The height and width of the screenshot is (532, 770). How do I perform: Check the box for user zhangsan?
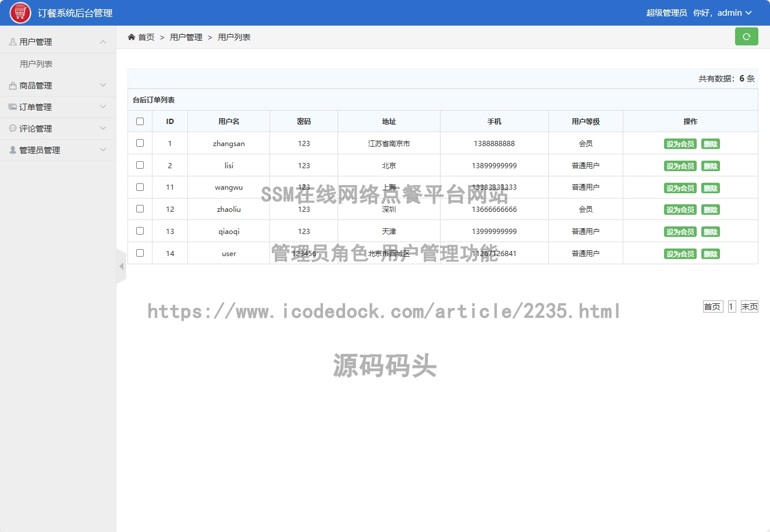(x=140, y=143)
